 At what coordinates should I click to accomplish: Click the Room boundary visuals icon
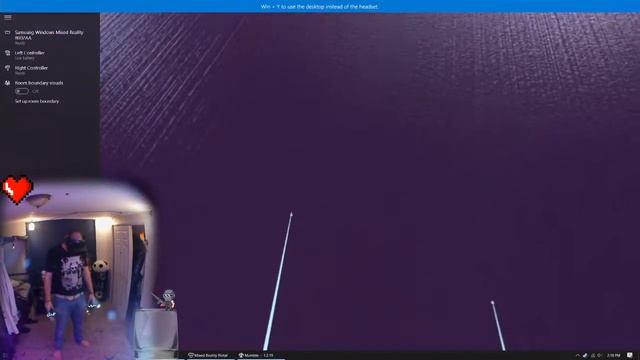[7, 83]
